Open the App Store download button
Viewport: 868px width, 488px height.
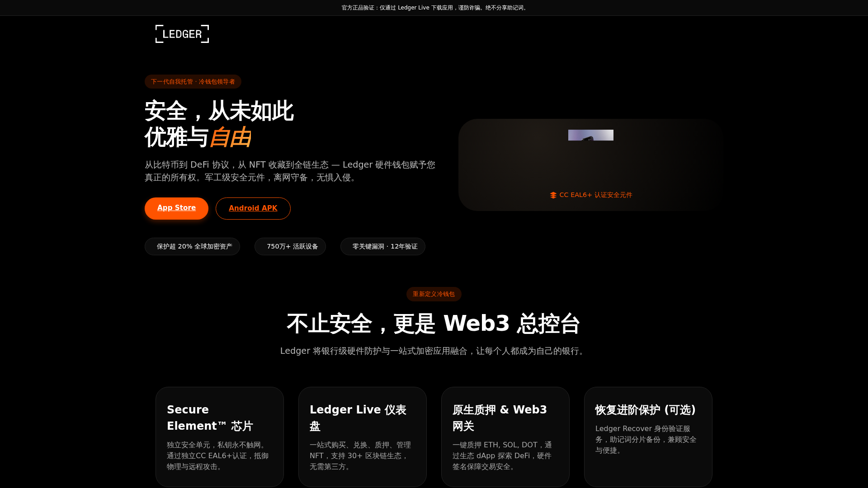click(176, 208)
